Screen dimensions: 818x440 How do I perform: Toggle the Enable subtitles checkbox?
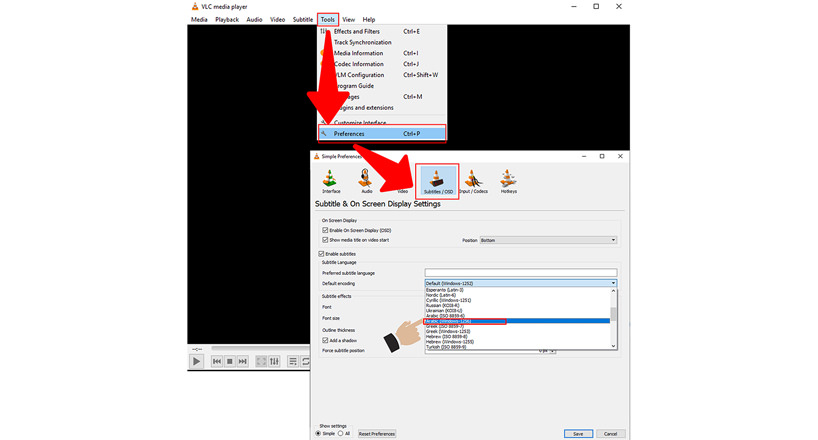coord(321,254)
